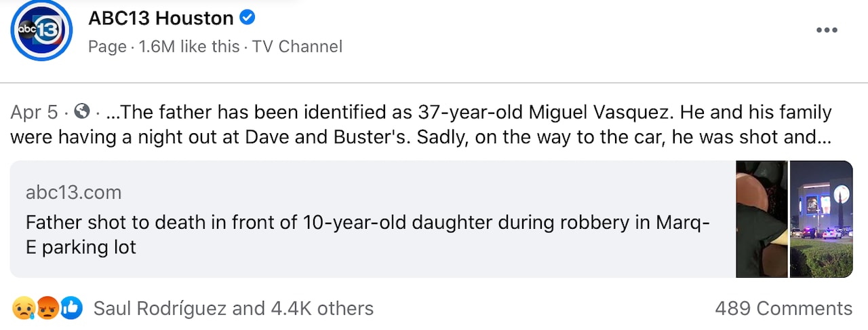Open the 'Father shot to death' article headline
The width and height of the screenshot is (868, 330).
tap(366, 234)
